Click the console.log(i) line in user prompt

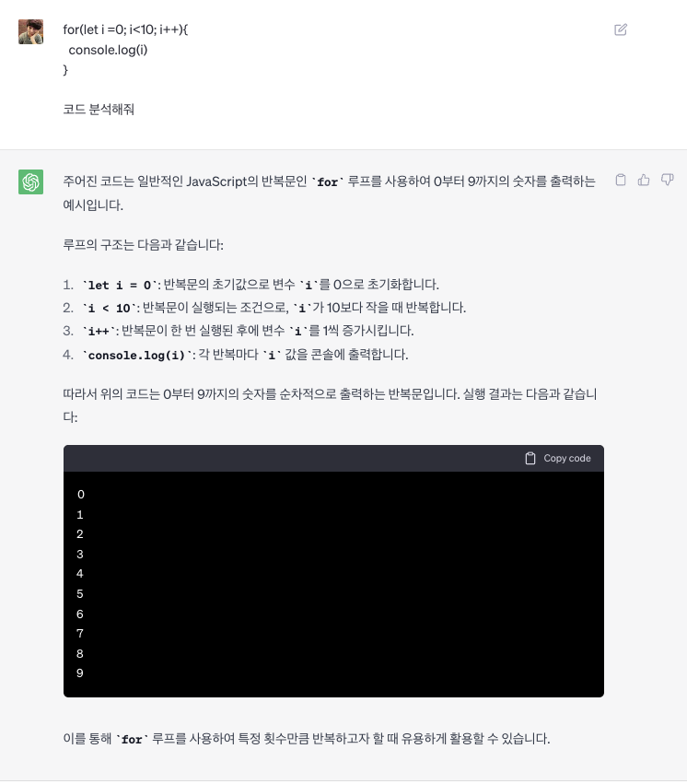(x=108, y=50)
